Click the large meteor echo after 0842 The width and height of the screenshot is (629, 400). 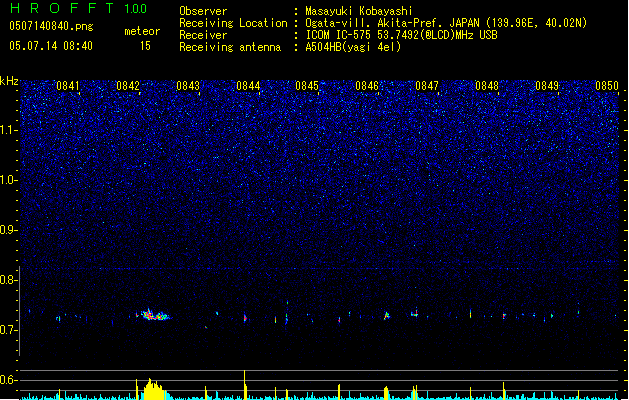point(155,315)
